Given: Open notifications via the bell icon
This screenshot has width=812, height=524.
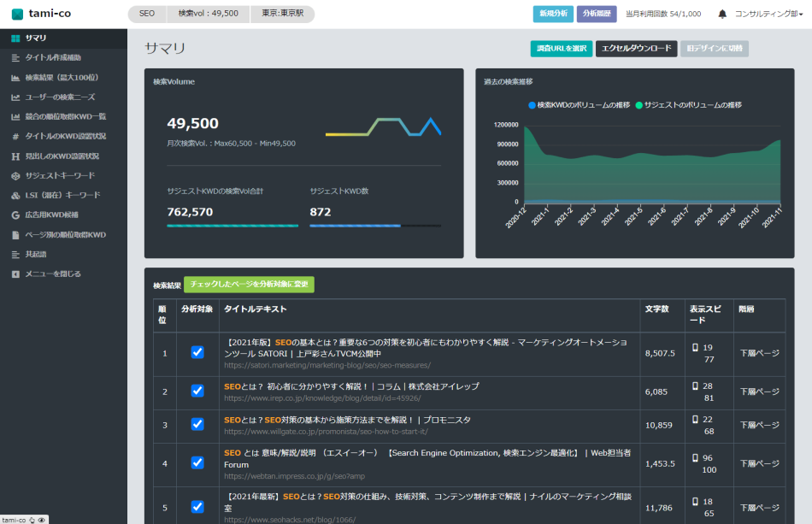Looking at the screenshot, I should tap(722, 15).
